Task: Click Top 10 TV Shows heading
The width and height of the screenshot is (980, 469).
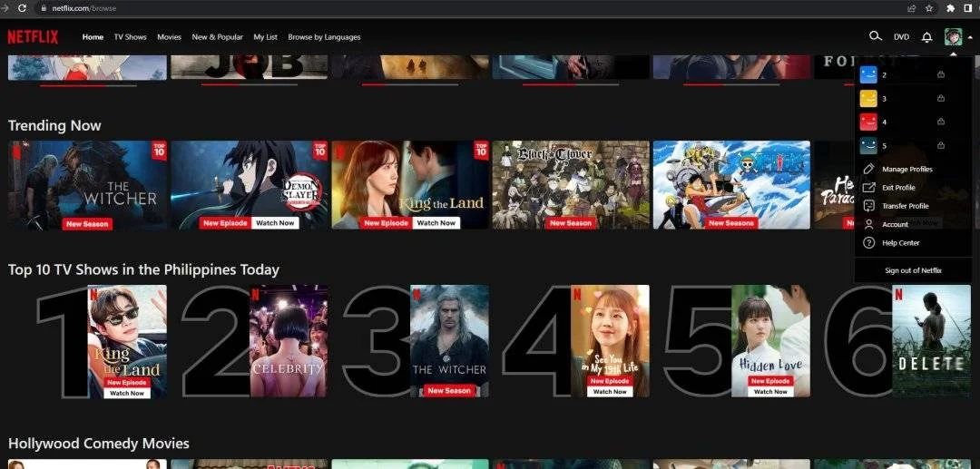Action: coord(143,269)
